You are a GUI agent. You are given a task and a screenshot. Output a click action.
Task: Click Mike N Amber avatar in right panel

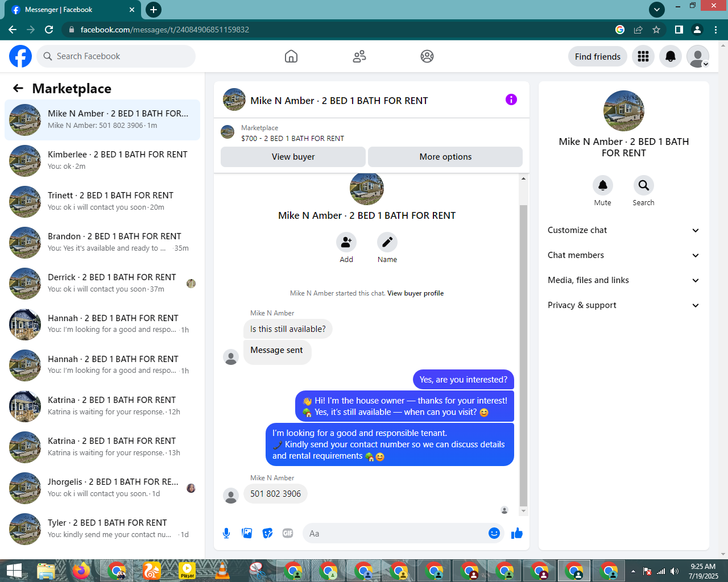(x=624, y=111)
